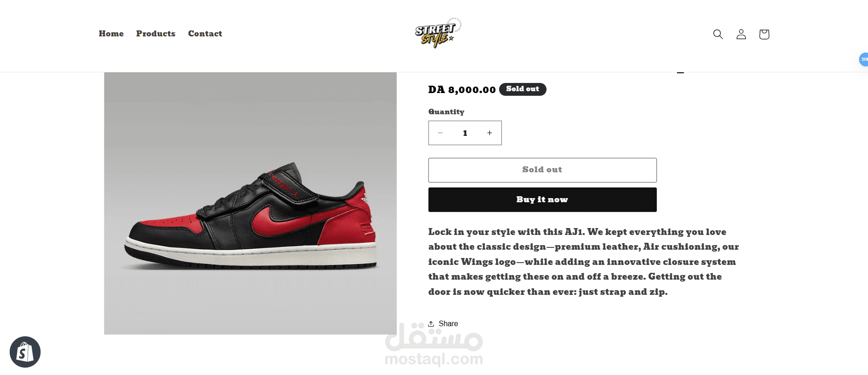Image resolution: width=868 pixels, height=375 pixels.
Task: Open the account login icon
Action: coord(741,34)
